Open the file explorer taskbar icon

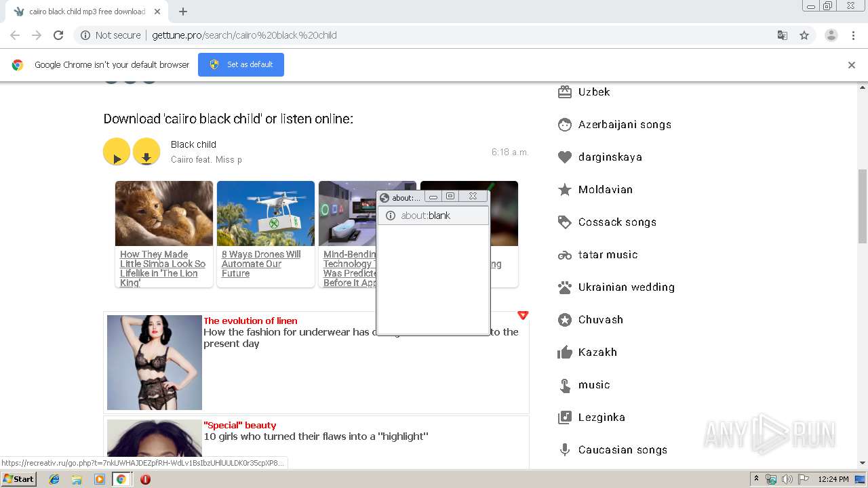tap(77, 479)
